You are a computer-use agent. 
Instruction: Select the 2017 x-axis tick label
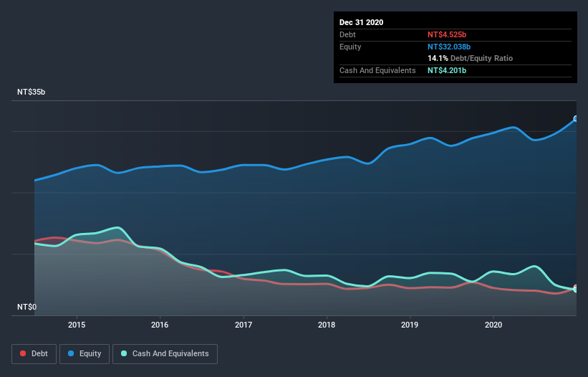244,325
